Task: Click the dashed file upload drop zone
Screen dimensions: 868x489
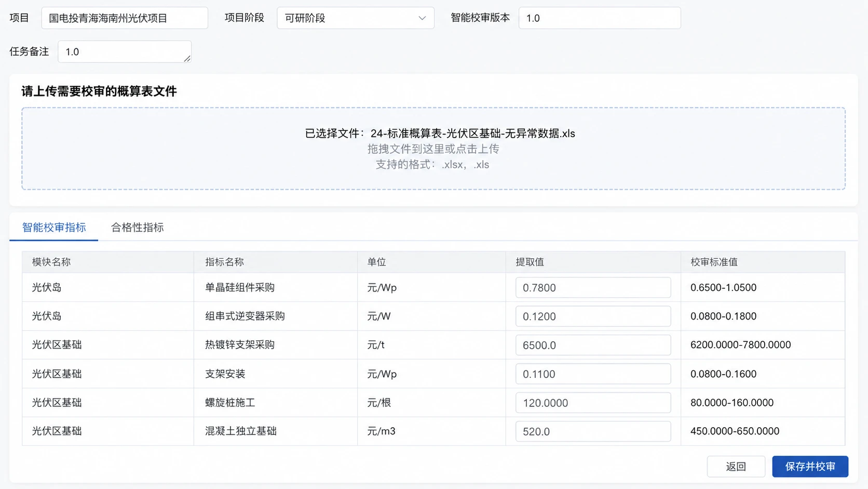Action: [433, 149]
